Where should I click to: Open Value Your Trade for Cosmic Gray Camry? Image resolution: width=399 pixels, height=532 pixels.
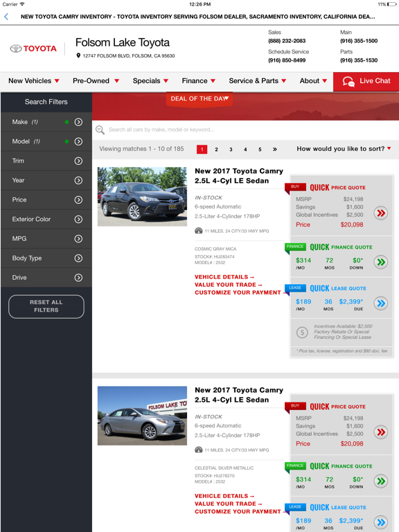click(229, 285)
